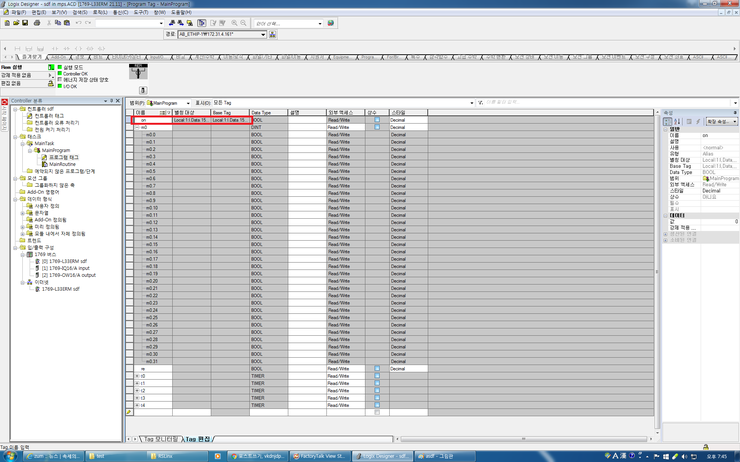740x462 pixels.
Task: Toggle constant checkbox for tag on
Action: [x=377, y=120]
